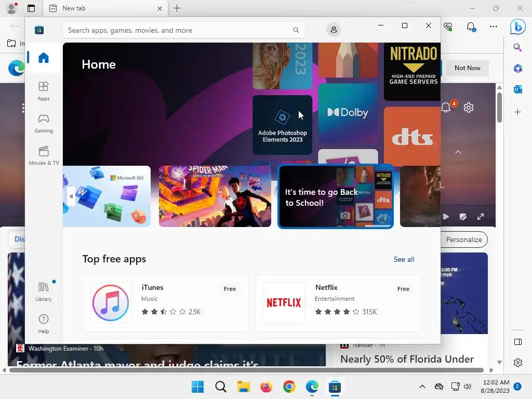Click the Netflix logo icon
The width and height of the screenshot is (532, 399).
284,303
